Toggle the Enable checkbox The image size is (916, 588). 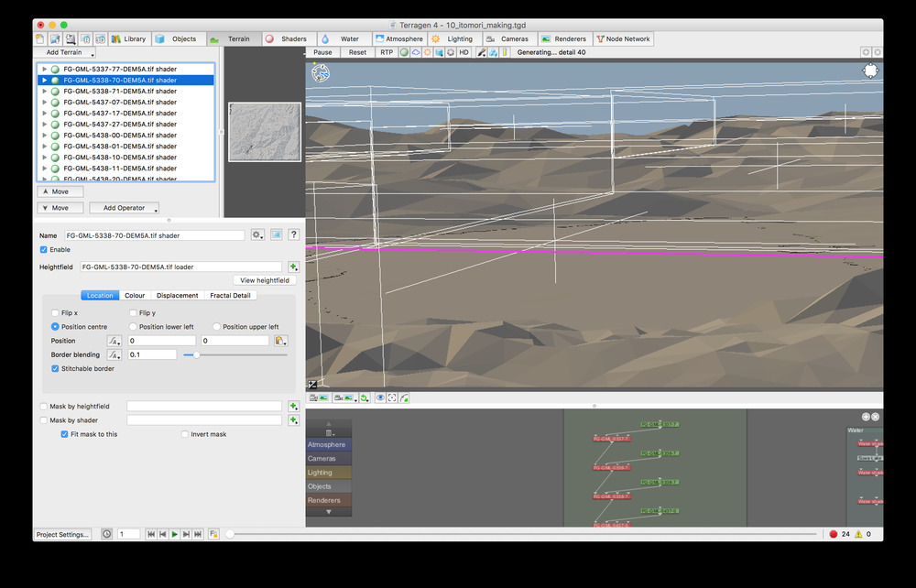(x=43, y=249)
